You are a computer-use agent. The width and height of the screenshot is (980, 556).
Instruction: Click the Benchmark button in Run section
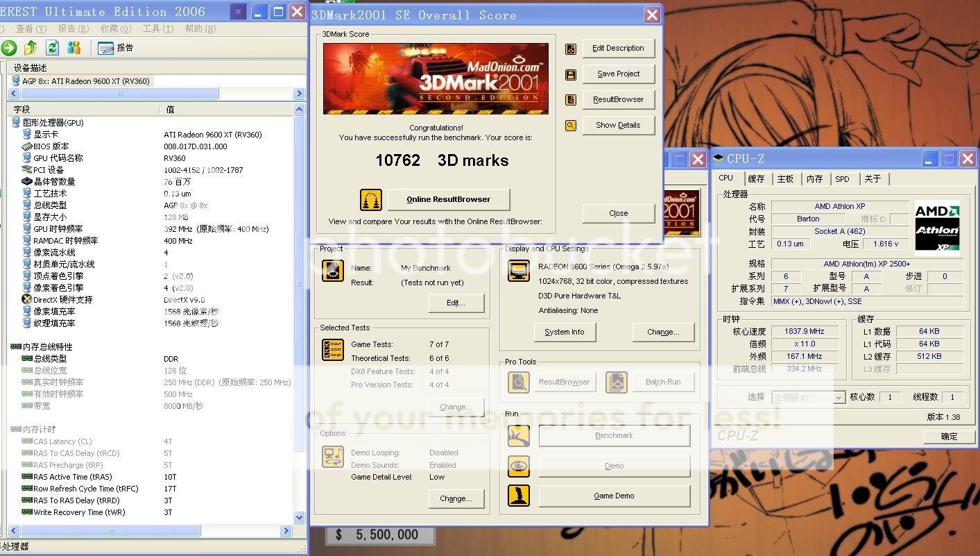[614, 436]
